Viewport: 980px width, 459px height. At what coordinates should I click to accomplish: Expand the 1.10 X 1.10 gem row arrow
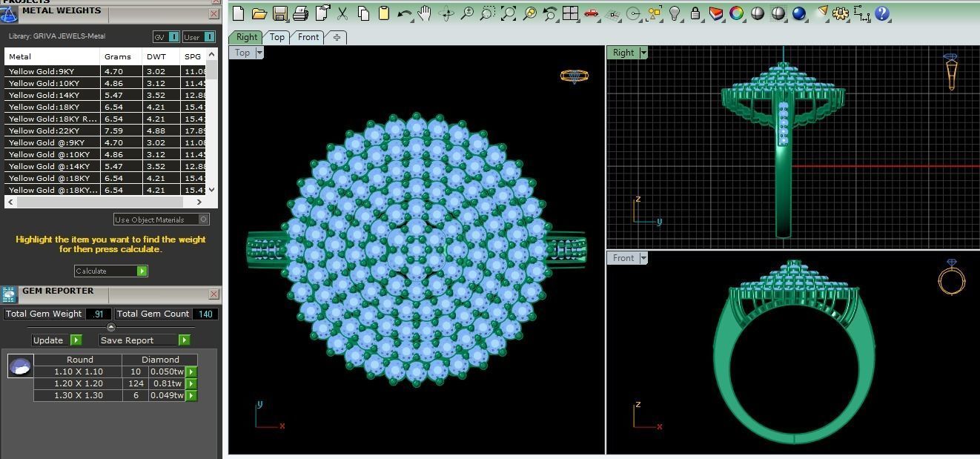click(191, 372)
